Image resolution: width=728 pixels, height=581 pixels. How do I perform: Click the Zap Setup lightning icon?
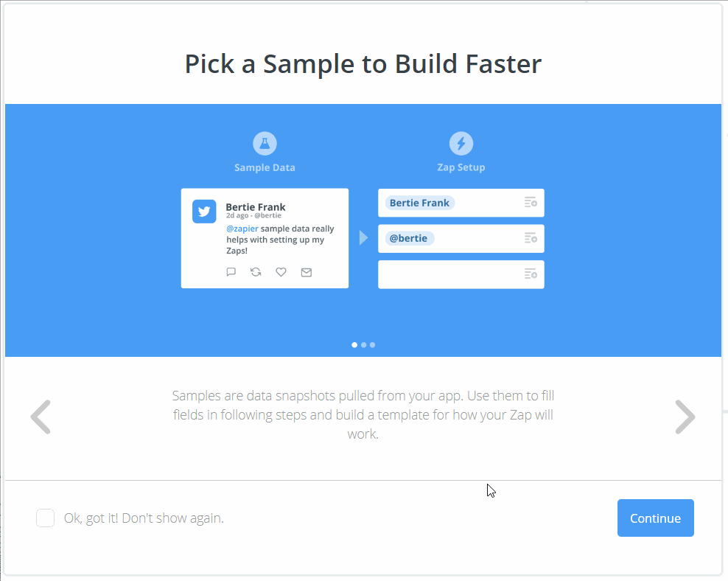coord(461,143)
